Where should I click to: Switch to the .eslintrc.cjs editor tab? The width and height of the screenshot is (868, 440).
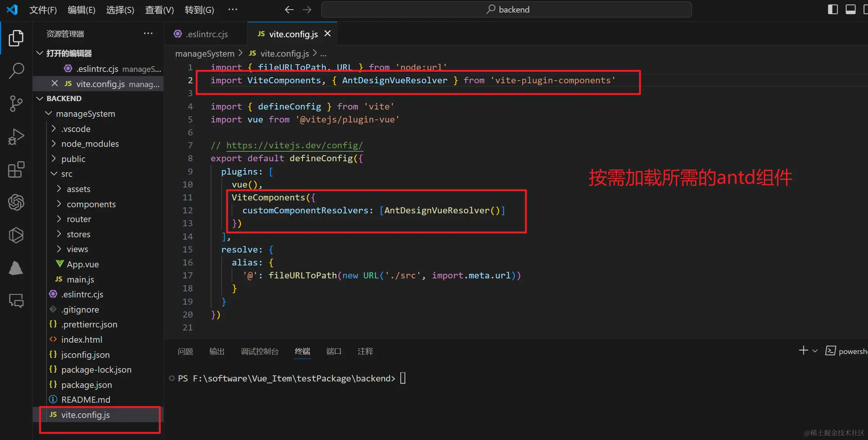pyautogui.click(x=205, y=34)
